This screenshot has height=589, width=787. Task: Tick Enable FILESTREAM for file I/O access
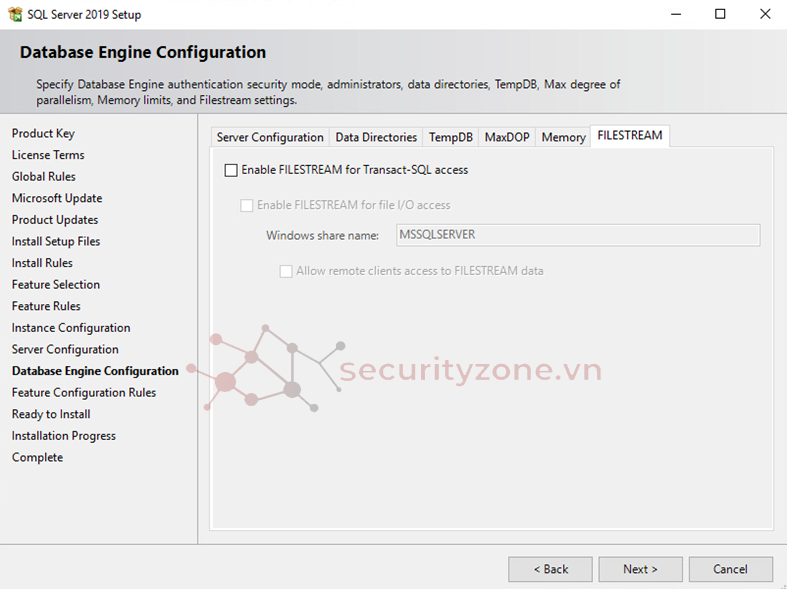point(247,205)
